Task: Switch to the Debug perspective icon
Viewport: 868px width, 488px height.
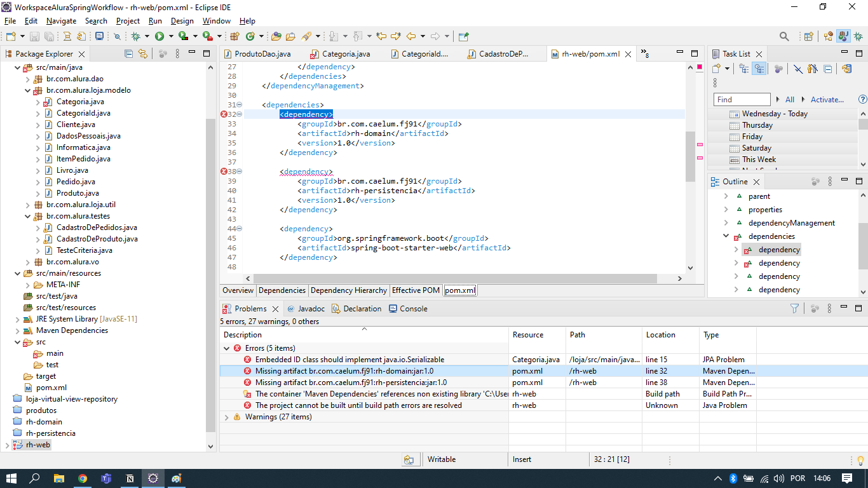Action: click(857, 37)
